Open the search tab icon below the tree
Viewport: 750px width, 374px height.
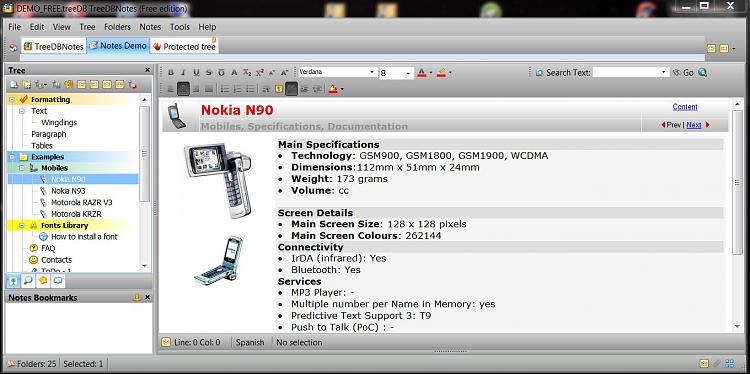point(28,281)
